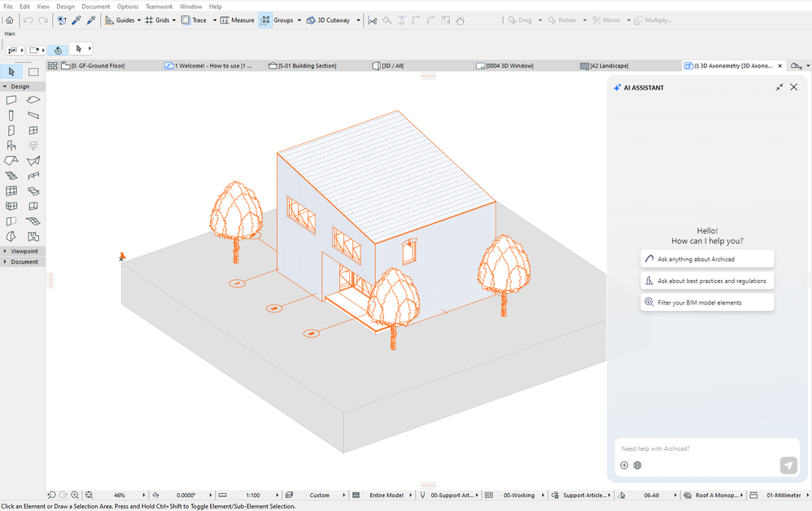Screen dimensions: 812x511
Task: Click the send message arrow button
Action: click(x=788, y=465)
